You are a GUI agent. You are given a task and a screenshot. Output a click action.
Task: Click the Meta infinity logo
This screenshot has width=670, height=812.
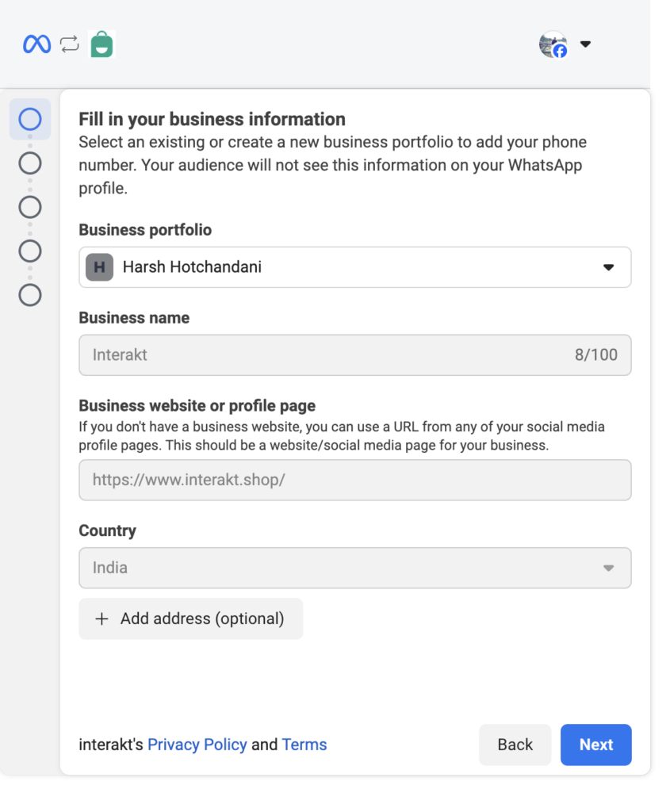pyautogui.click(x=36, y=44)
